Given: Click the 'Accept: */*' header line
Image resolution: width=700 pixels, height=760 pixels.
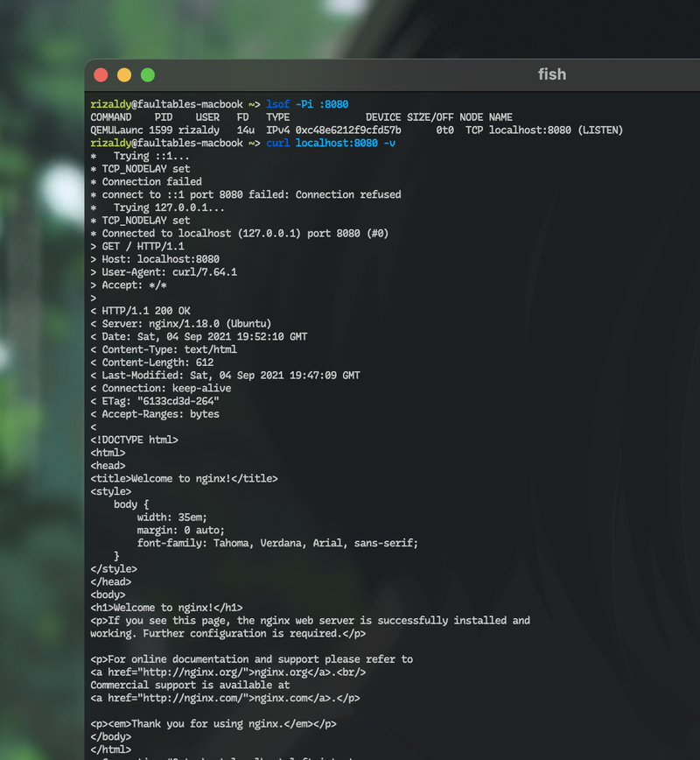Looking at the screenshot, I should click(x=129, y=285).
